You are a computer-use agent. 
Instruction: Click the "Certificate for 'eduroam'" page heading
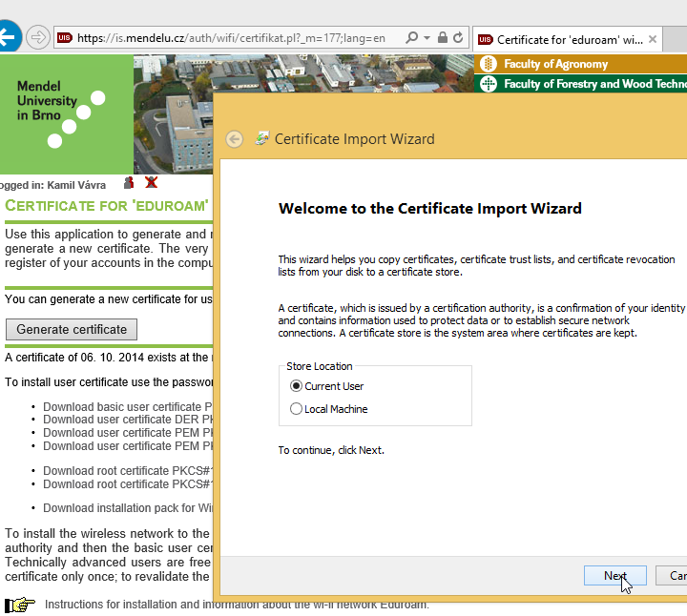[x=107, y=206]
